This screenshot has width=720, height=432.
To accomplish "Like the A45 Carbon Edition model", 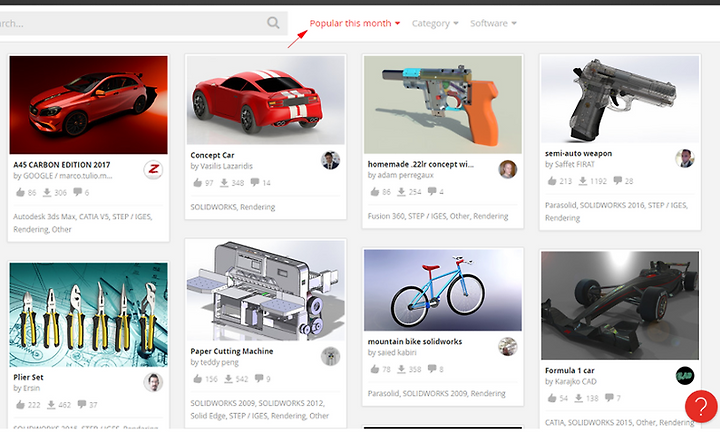I will (x=20, y=192).
